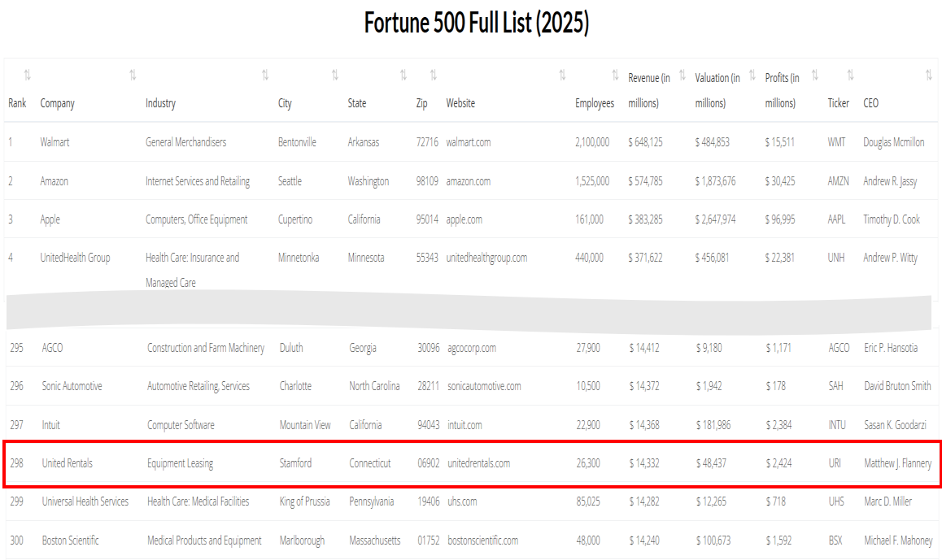Click sort arrows for Profits column
942x560 pixels.
coord(815,75)
